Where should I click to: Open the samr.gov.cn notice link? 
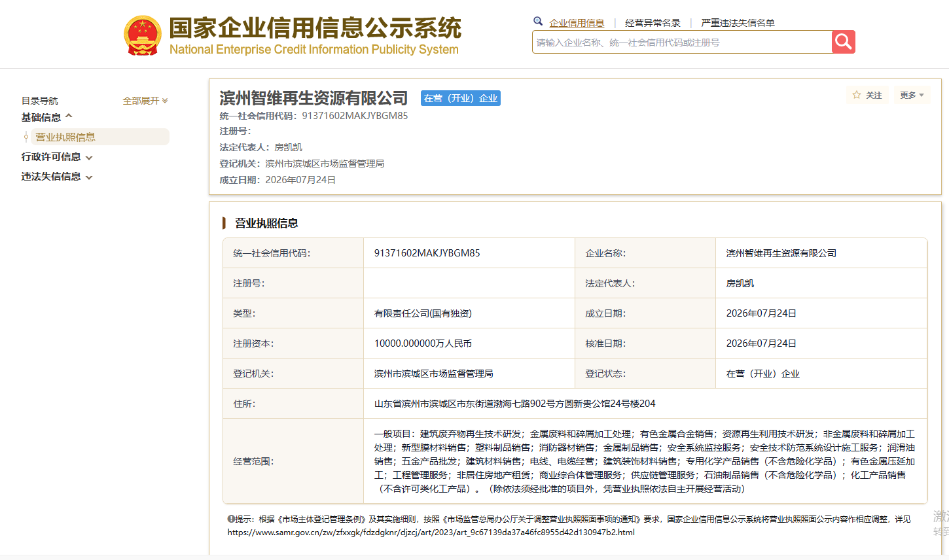[x=431, y=532]
